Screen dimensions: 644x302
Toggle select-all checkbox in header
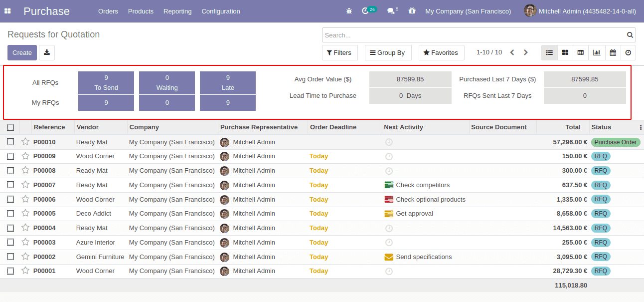10,127
